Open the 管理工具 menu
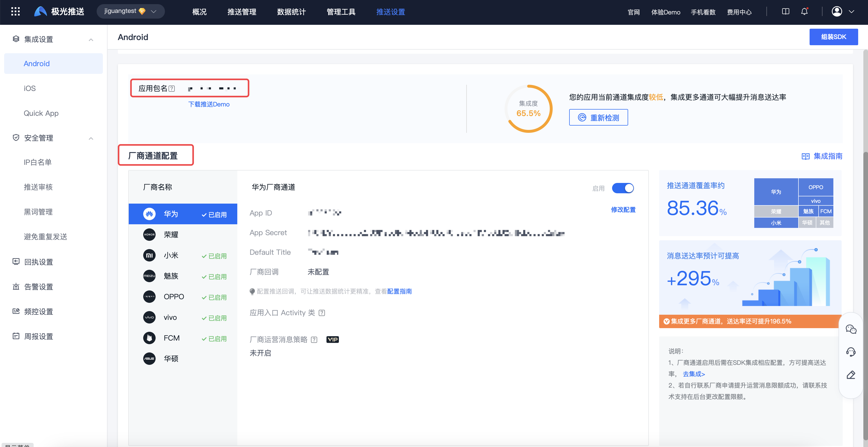The width and height of the screenshot is (868, 447). [341, 12]
